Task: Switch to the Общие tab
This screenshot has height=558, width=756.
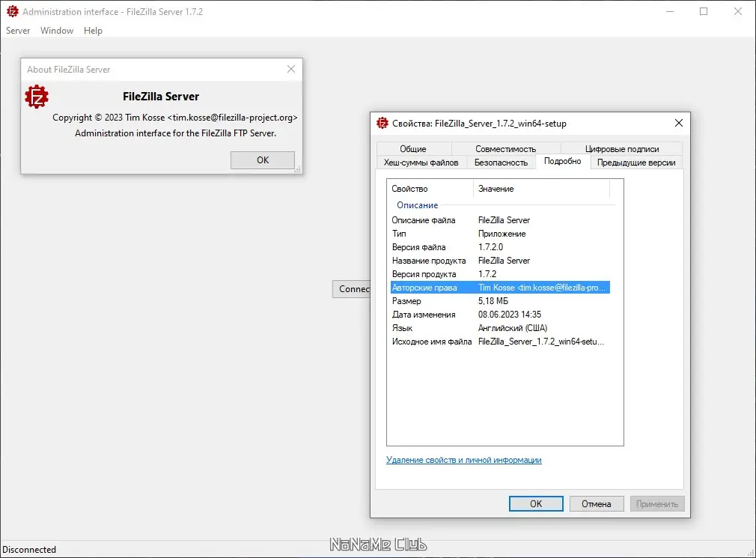Action: click(x=413, y=148)
